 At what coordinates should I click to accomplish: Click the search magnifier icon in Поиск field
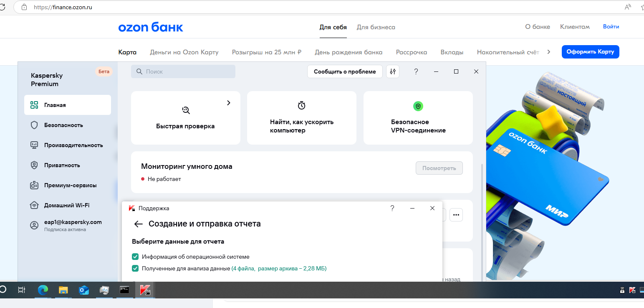[139, 71]
